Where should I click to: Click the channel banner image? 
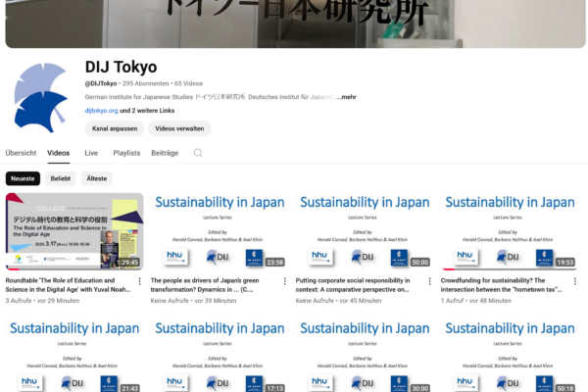click(295, 24)
